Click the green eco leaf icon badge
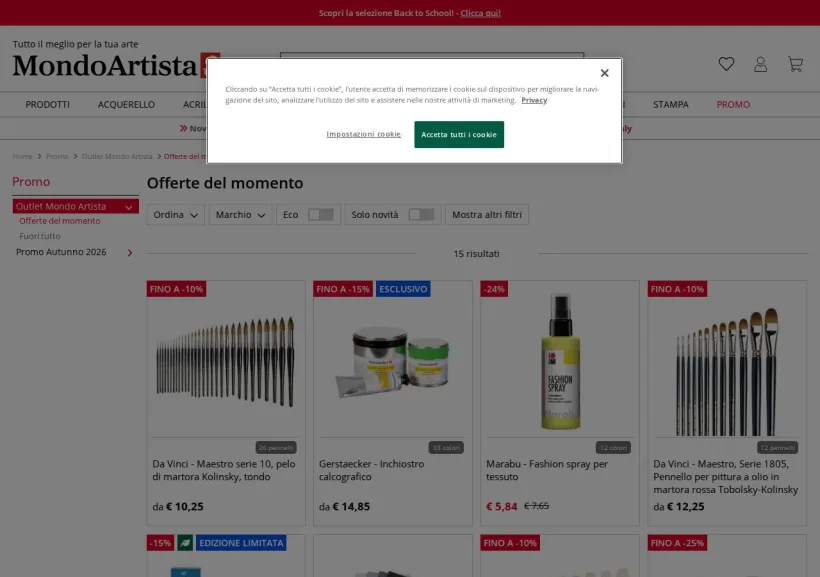 (x=185, y=543)
